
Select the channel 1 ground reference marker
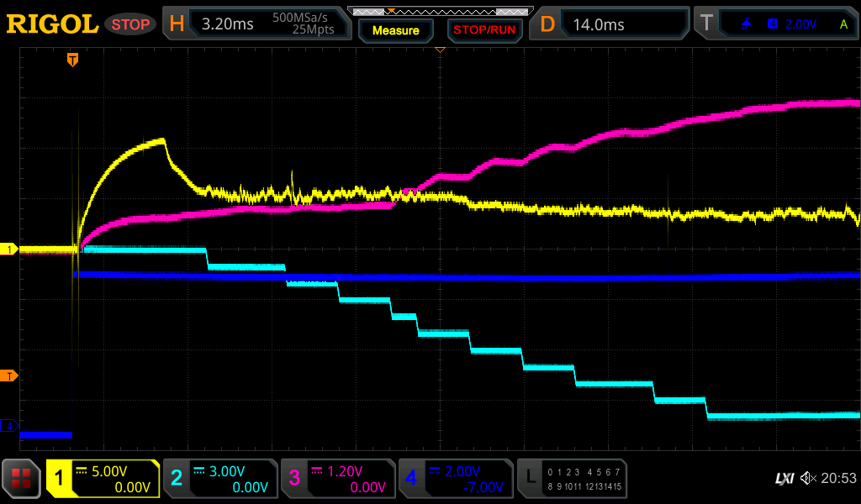[10, 249]
